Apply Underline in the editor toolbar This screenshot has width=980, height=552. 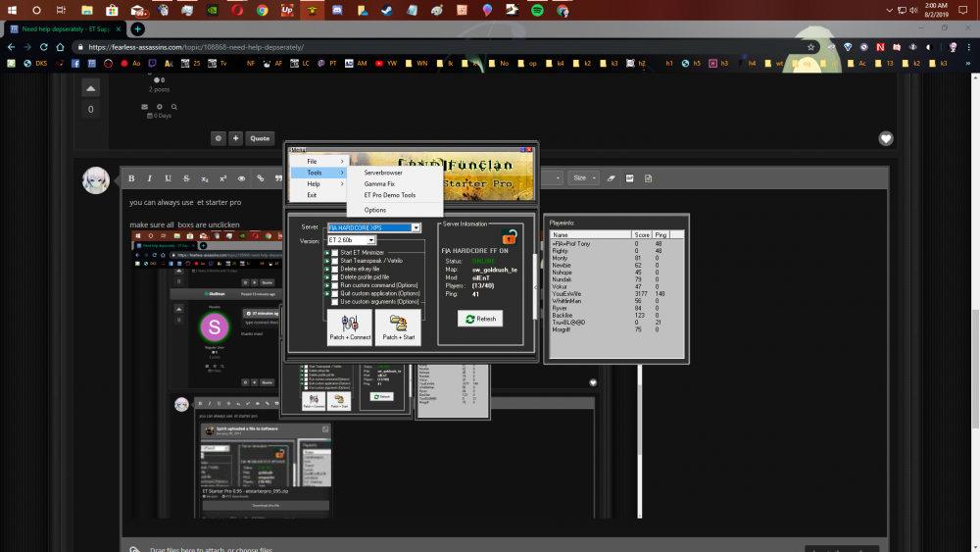point(168,178)
